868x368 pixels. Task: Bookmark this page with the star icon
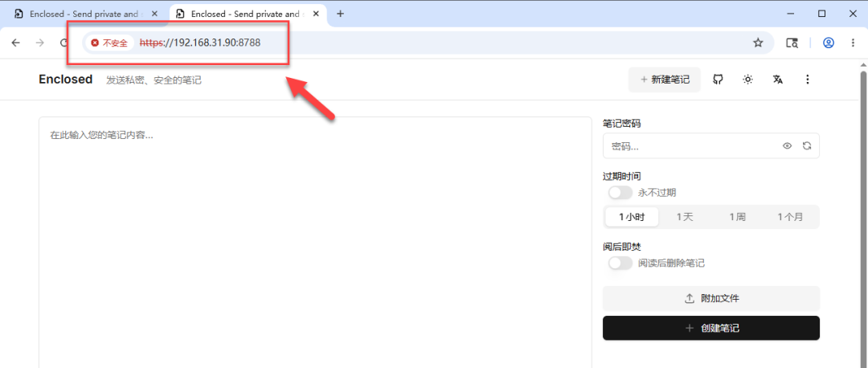[758, 43]
